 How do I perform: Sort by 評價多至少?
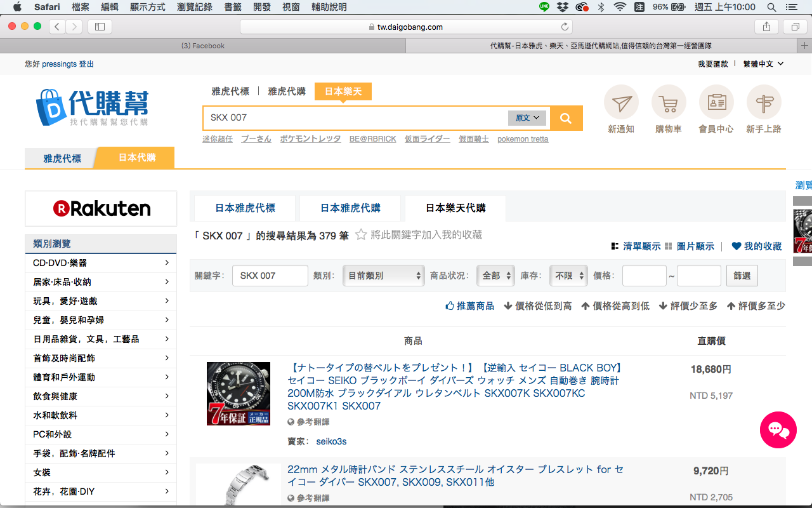[756, 306]
